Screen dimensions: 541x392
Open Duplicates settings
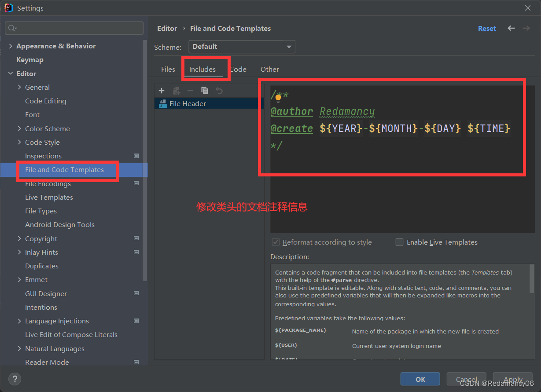pyautogui.click(x=42, y=266)
